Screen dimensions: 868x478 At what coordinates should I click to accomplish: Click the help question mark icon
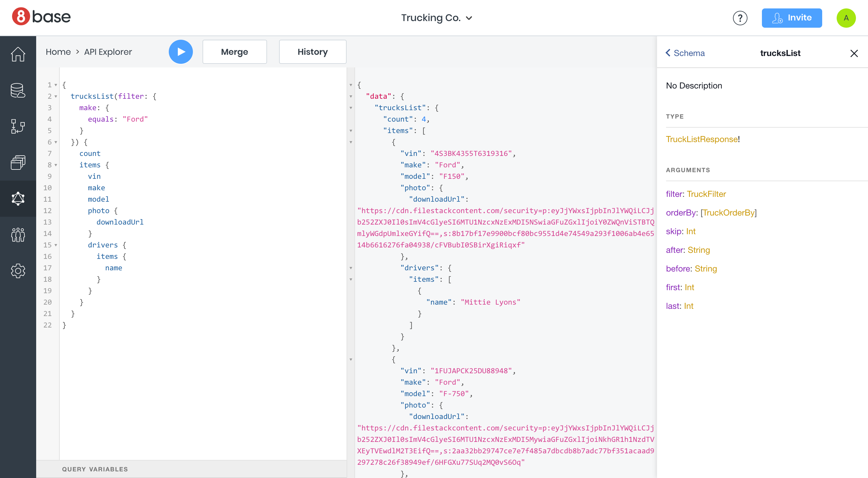coord(740,18)
